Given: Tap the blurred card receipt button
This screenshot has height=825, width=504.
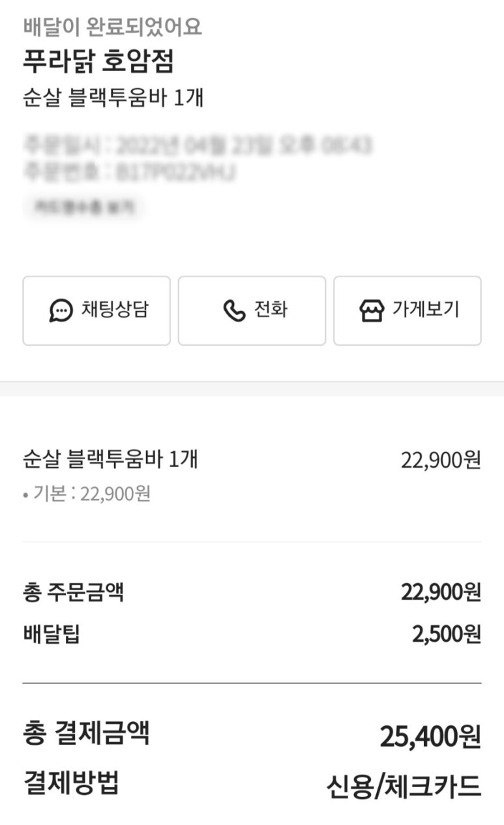Looking at the screenshot, I should (x=83, y=207).
